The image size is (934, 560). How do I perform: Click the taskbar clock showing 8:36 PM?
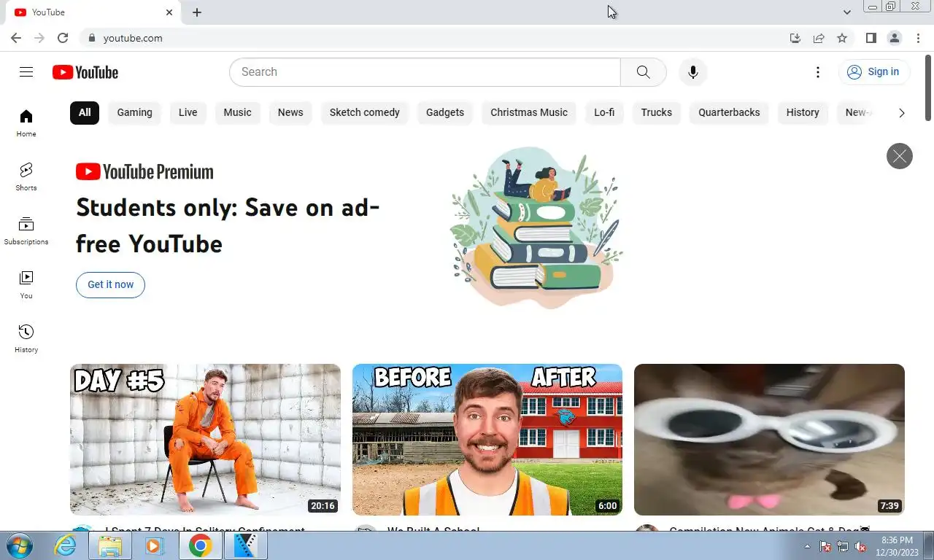[x=897, y=546]
